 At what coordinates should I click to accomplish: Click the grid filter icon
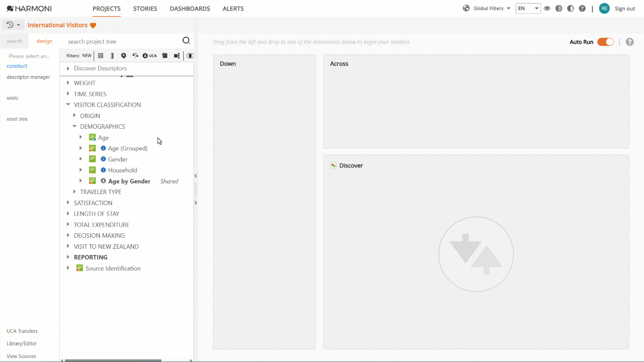coord(101,56)
